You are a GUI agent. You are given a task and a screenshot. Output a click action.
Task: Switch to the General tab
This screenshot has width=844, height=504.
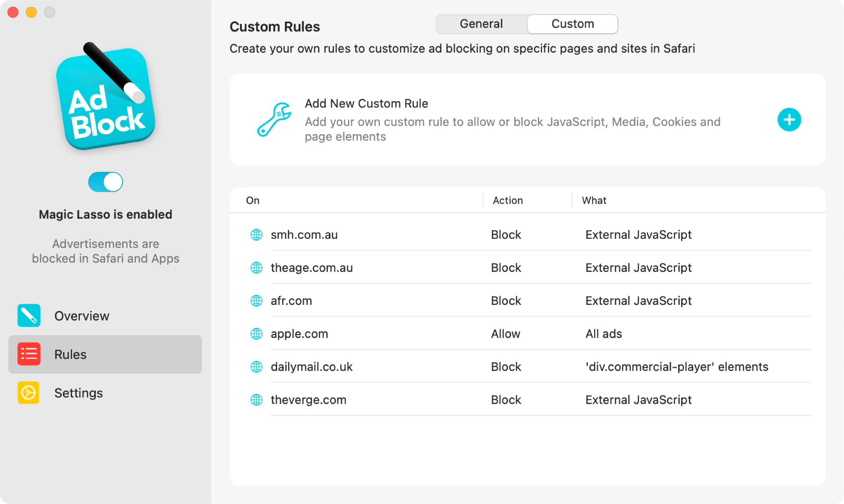click(482, 24)
